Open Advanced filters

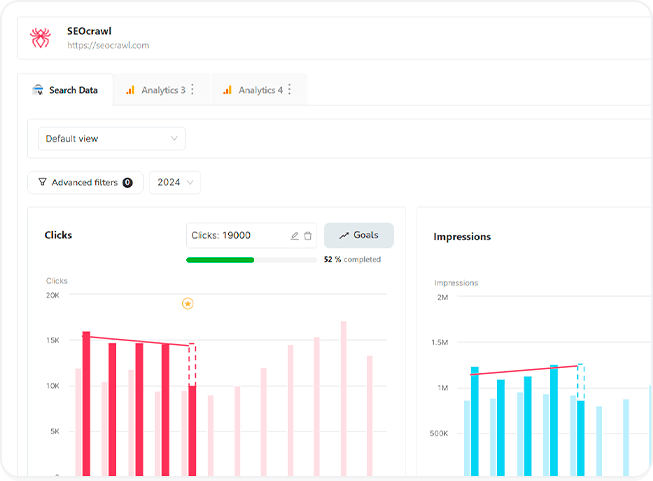pyautogui.click(x=85, y=183)
